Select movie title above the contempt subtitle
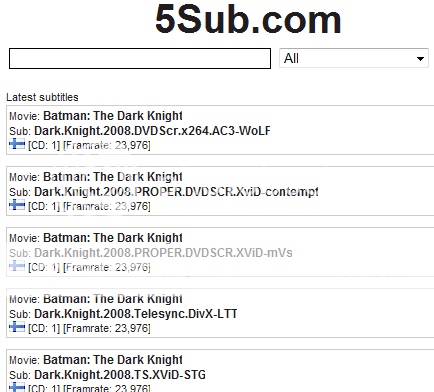 [113, 177]
